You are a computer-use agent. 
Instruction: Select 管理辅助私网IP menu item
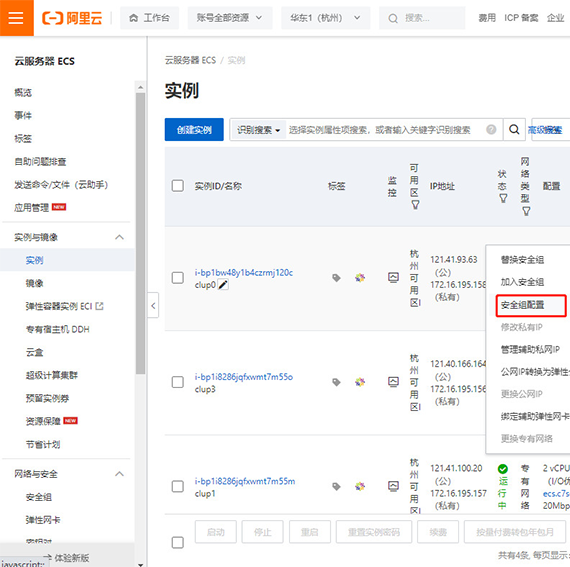[x=530, y=349]
